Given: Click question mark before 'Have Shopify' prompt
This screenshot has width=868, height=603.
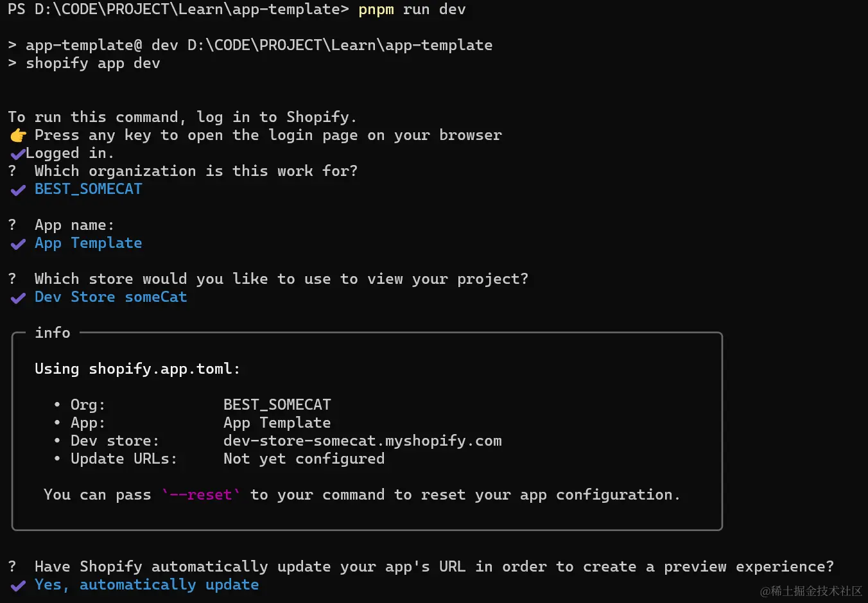Looking at the screenshot, I should click(12, 567).
